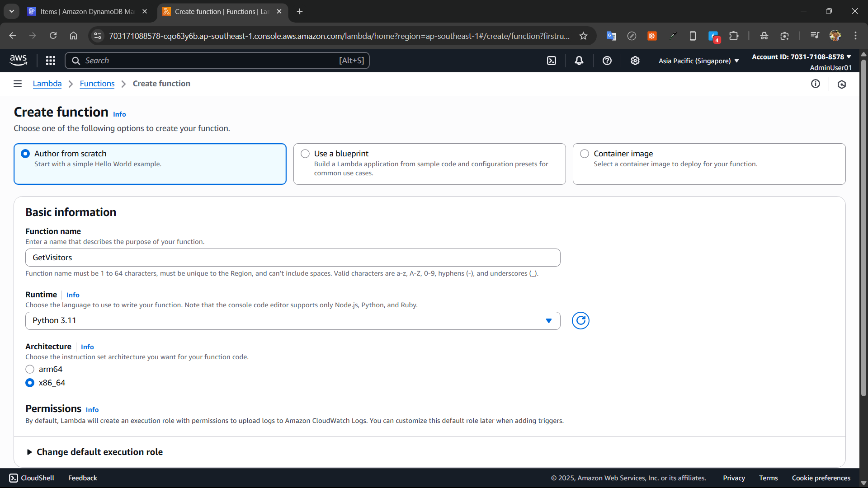Viewport: 868px width, 488px height.
Task: Go to Lambda breadcrumb link
Action: click(47, 84)
